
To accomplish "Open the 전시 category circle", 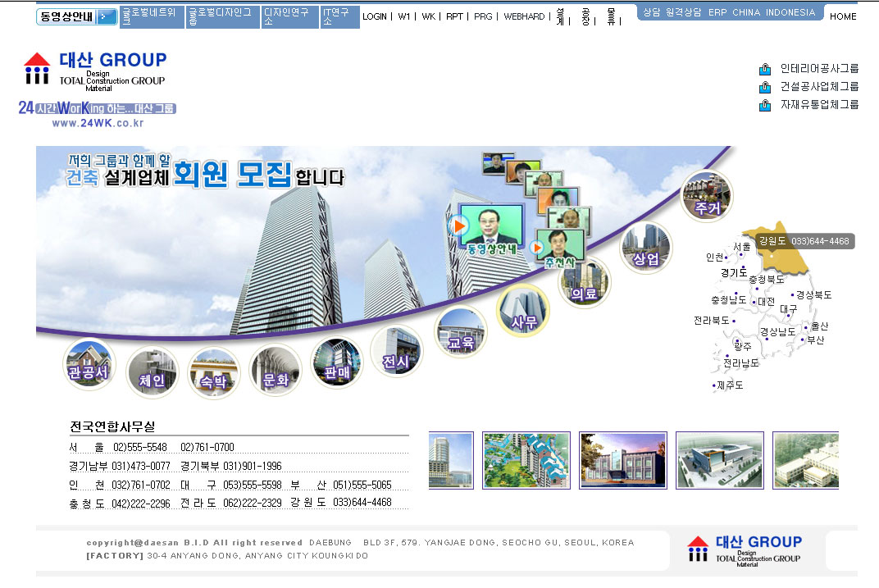I will [x=397, y=352].
